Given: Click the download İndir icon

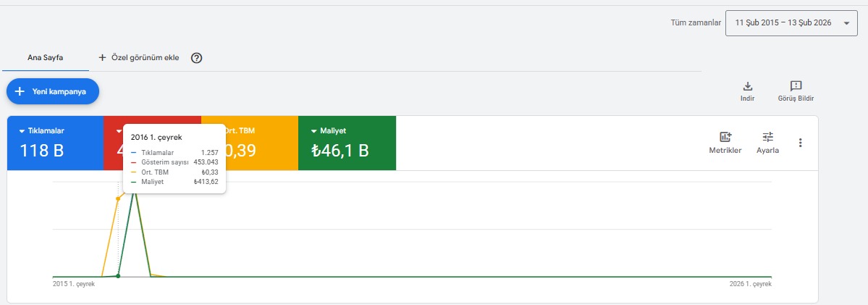Looking at the screenshot, I should (747, 85).
